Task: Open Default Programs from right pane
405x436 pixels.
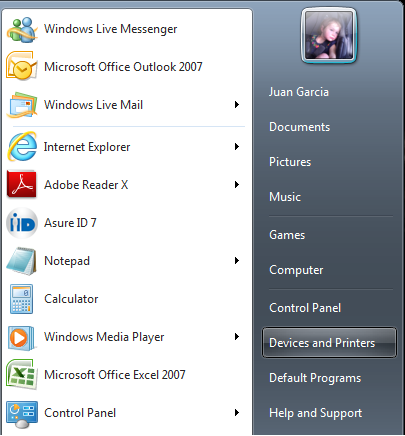Action: point(315,378)
